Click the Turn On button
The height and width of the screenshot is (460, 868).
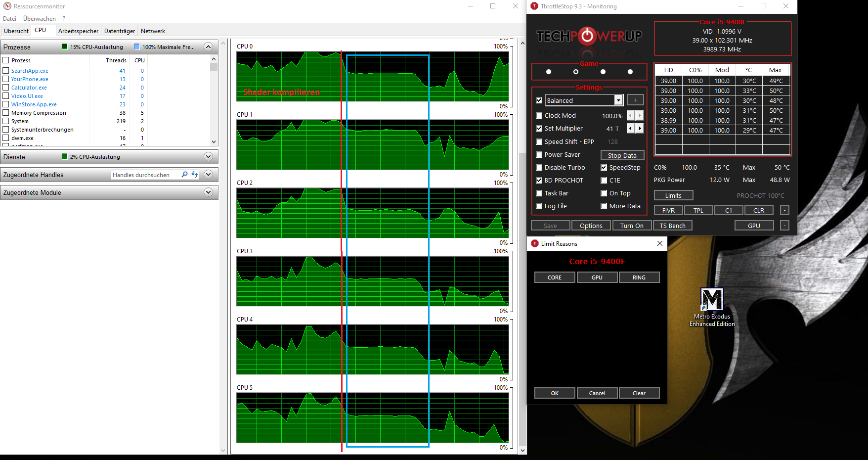632,226
